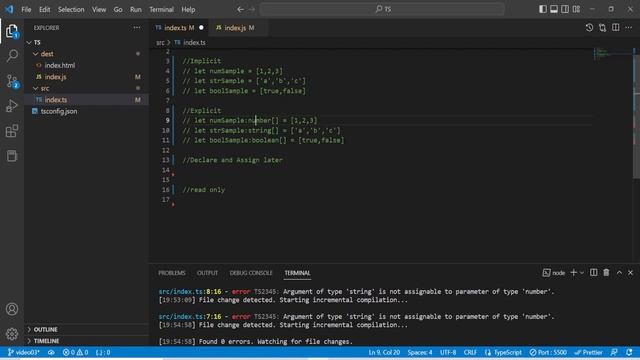
Task: Click the src breadcrumb segment
Action: point(160,42)
